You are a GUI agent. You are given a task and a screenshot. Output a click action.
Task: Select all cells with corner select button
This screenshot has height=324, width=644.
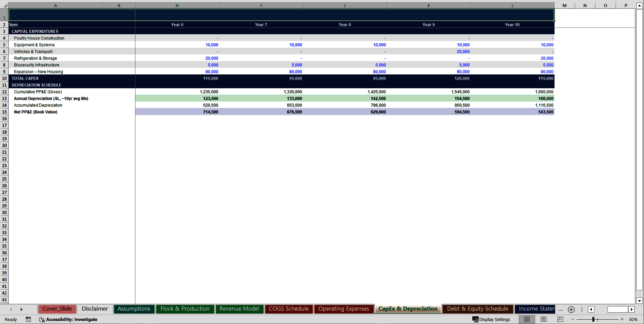pyautogui.click(x=4, y=5)
